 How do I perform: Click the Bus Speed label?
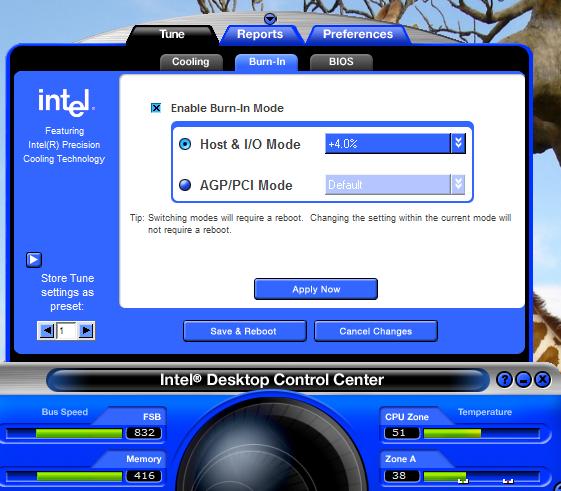click(x=65, y=412)
